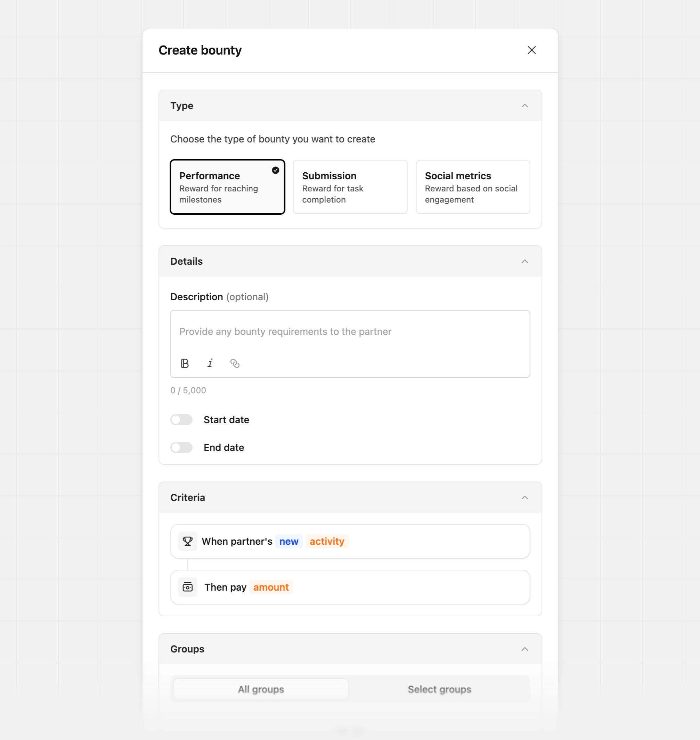
Task: Apply bold formatting in description
Action: coord(185,363)
